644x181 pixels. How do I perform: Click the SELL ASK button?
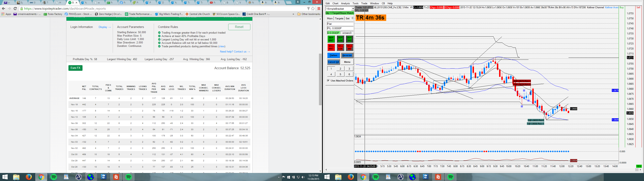point(340,47)
